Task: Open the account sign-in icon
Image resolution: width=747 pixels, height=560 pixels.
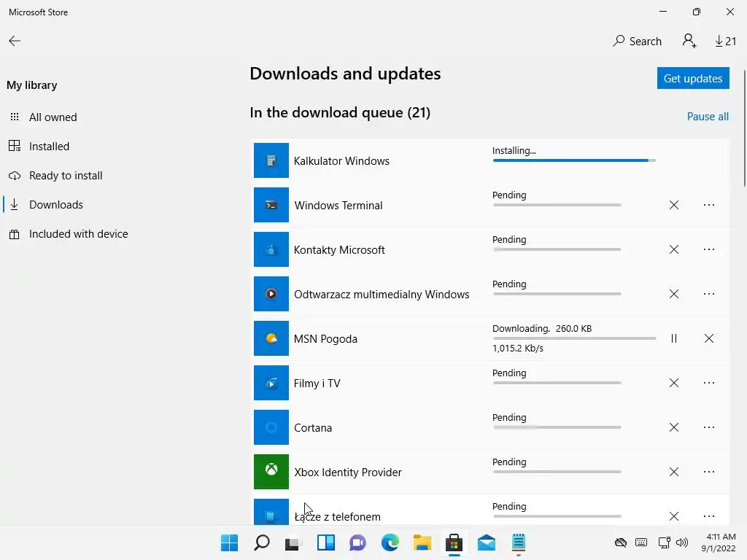Action: point(689,41)
